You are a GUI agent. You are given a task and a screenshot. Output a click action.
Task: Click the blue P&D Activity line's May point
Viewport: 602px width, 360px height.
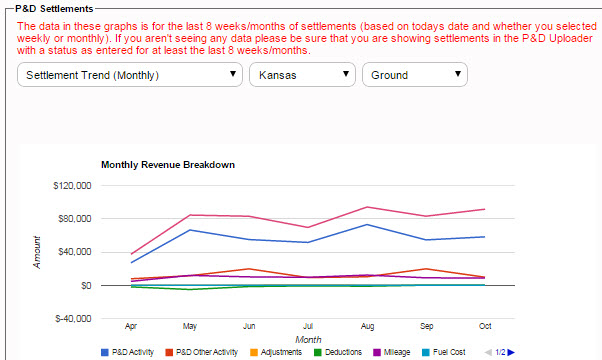click(190, 230)
